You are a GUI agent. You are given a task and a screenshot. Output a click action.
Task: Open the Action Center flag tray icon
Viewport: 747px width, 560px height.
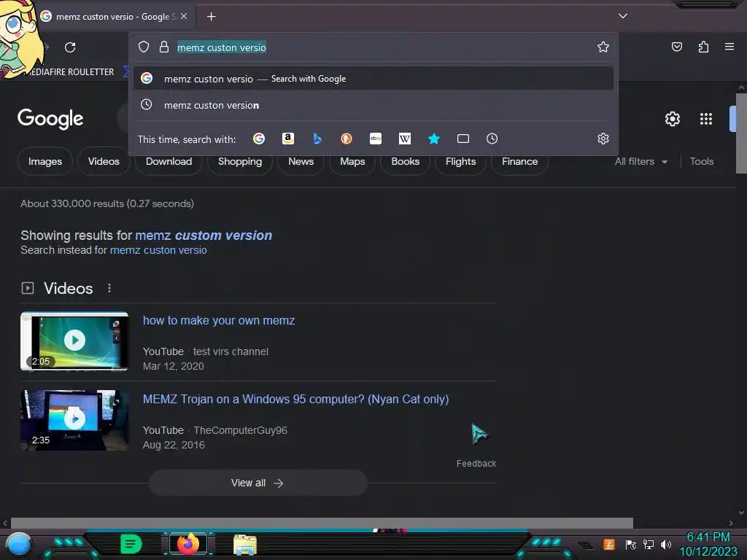(x=630, y=544)
